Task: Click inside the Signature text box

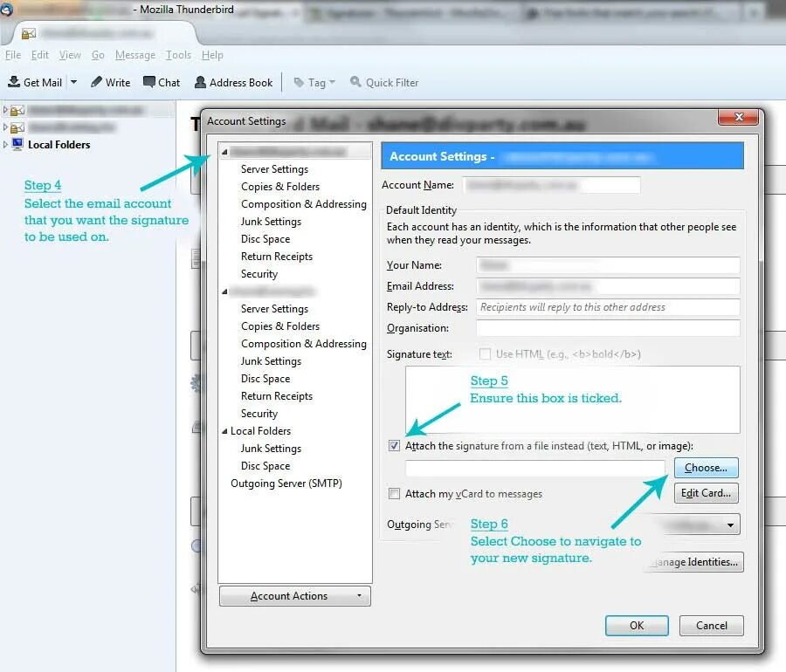Action: click(x=572, y=399)
